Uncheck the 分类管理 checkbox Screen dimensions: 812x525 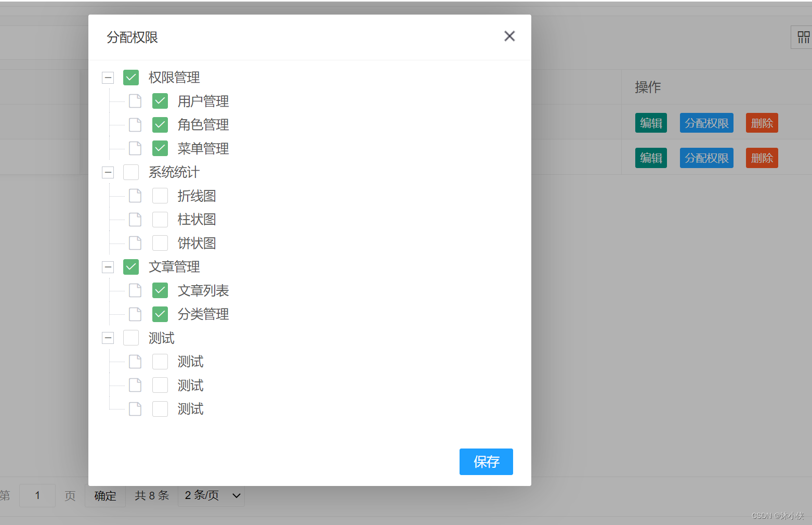tap(160, 314)
